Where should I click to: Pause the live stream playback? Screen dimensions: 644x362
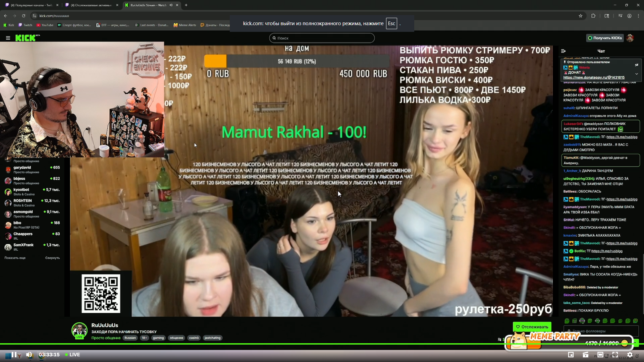coord(14,355)
